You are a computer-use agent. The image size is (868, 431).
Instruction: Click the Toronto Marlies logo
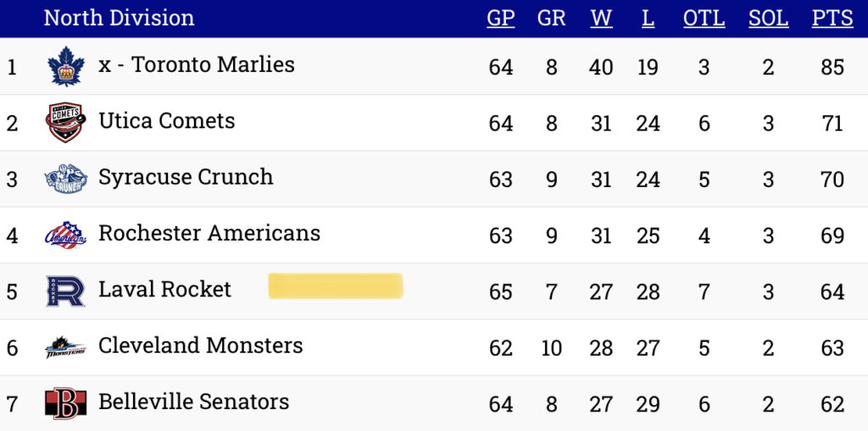coord(66,66)
